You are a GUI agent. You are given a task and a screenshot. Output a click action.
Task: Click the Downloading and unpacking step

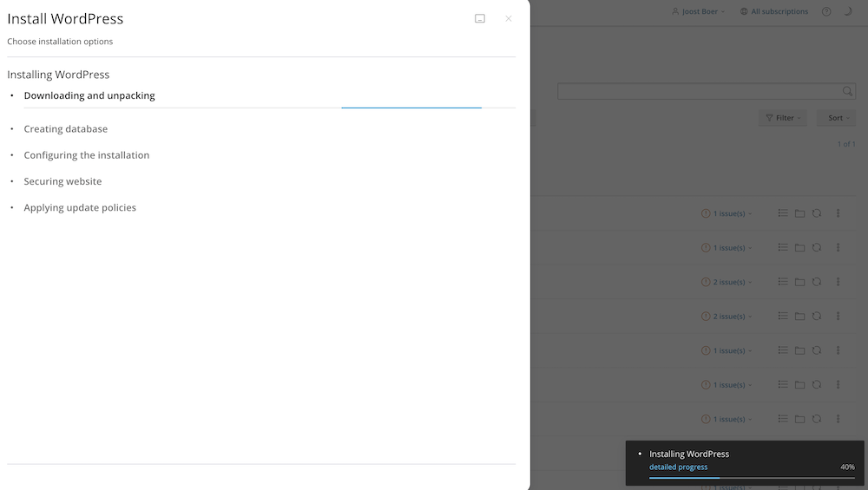pyautogui.click(x=89, y=96)
